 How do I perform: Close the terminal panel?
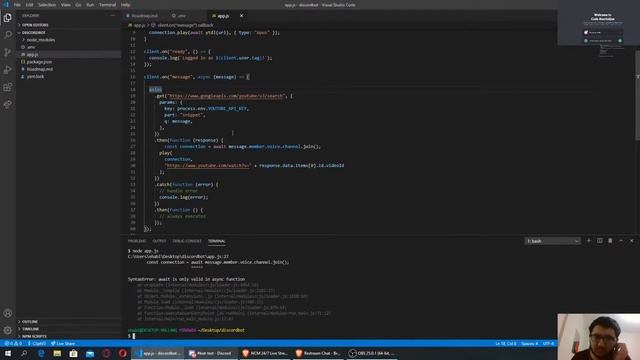point(631,241)
